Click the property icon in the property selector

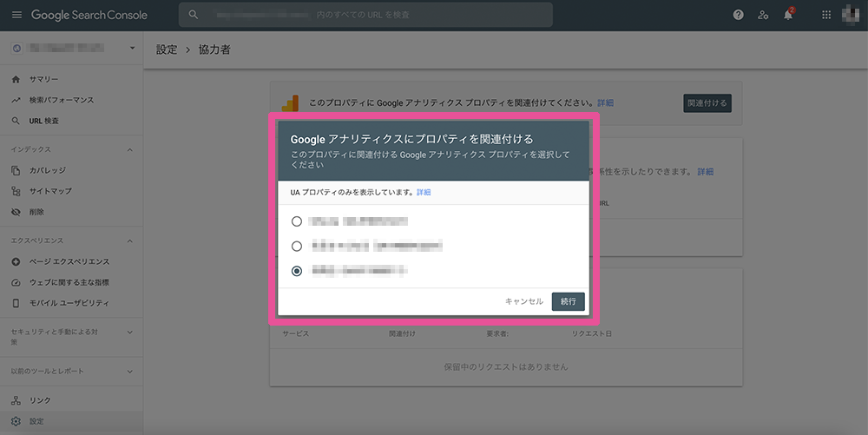[16, 48]
